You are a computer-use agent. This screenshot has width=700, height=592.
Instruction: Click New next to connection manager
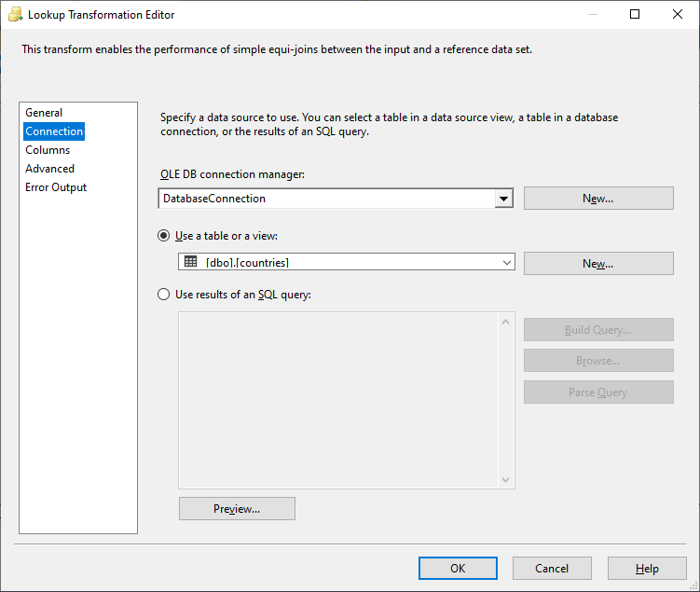(597, 199)
